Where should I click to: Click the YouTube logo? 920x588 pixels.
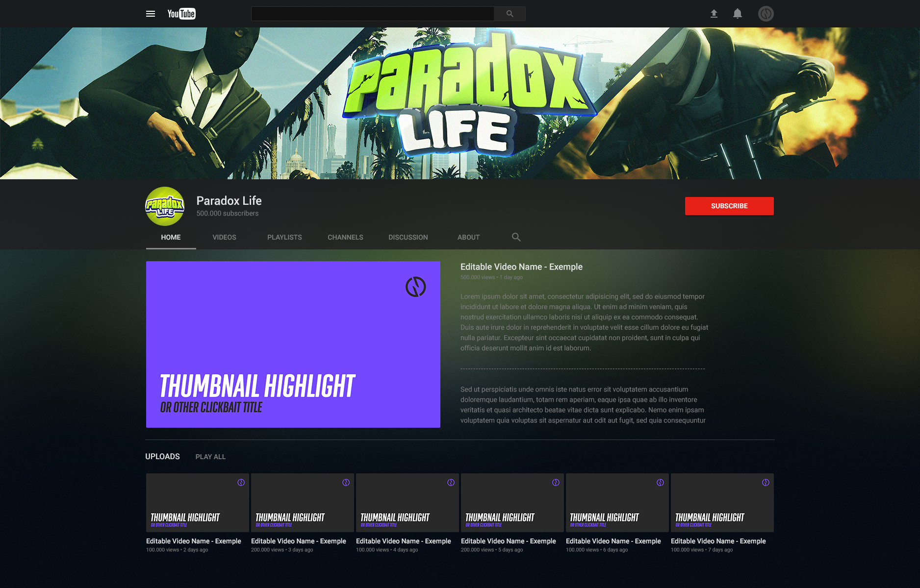coord(181,14)
